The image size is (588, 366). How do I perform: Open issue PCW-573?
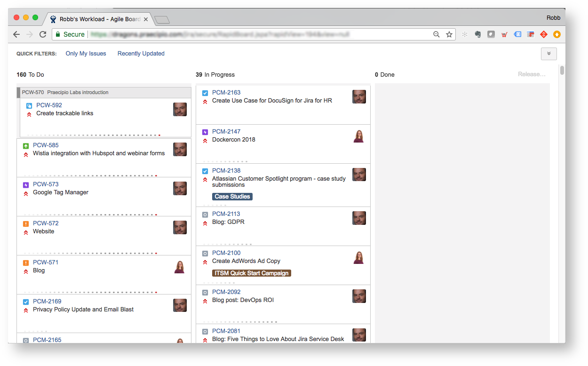tap(46, 184)
